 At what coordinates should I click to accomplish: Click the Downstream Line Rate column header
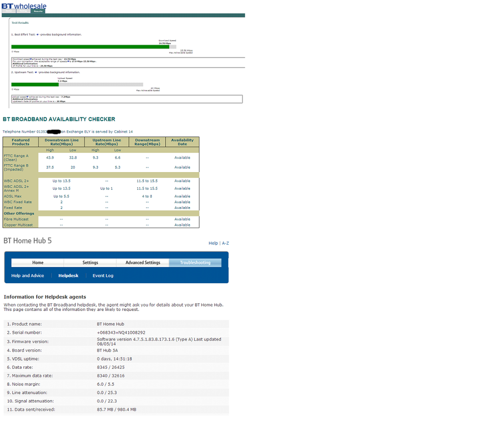pyautogui.click(x=62, y=142)
